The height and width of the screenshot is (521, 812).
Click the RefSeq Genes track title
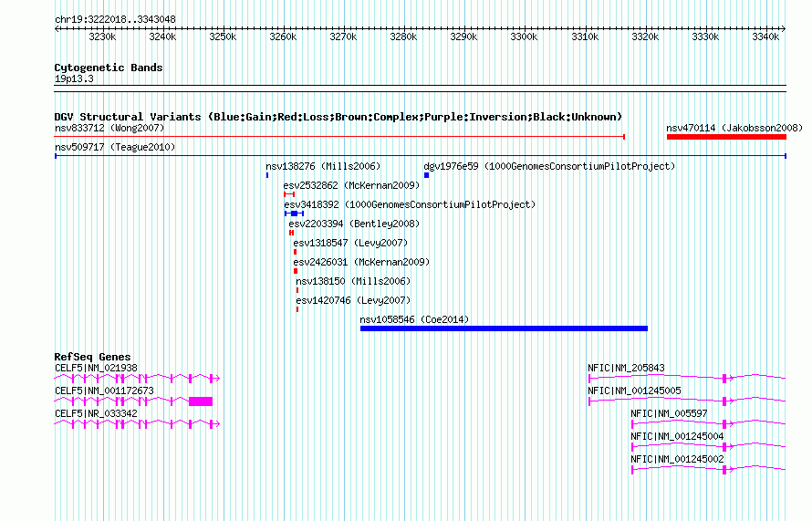[92, 357]
